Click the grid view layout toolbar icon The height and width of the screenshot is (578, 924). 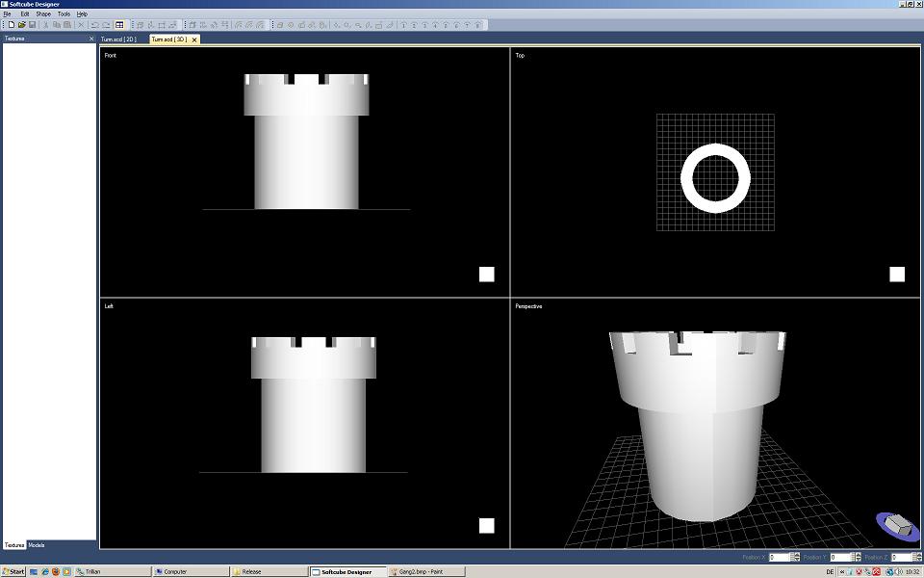119,24
